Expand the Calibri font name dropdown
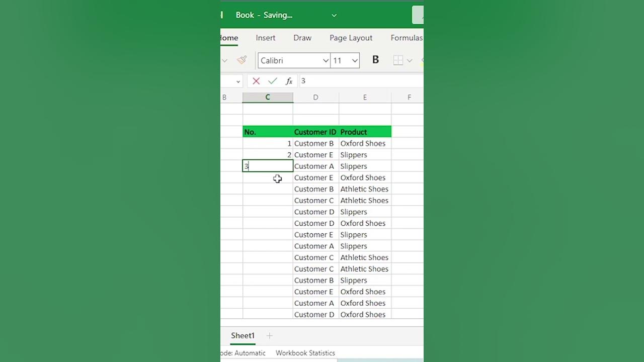644x362 pixels. tap(325, 61)
